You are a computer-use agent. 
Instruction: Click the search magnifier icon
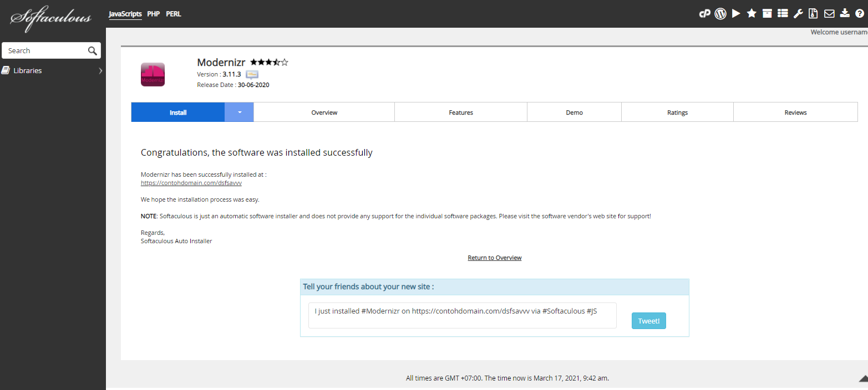(x=93, y=51)
